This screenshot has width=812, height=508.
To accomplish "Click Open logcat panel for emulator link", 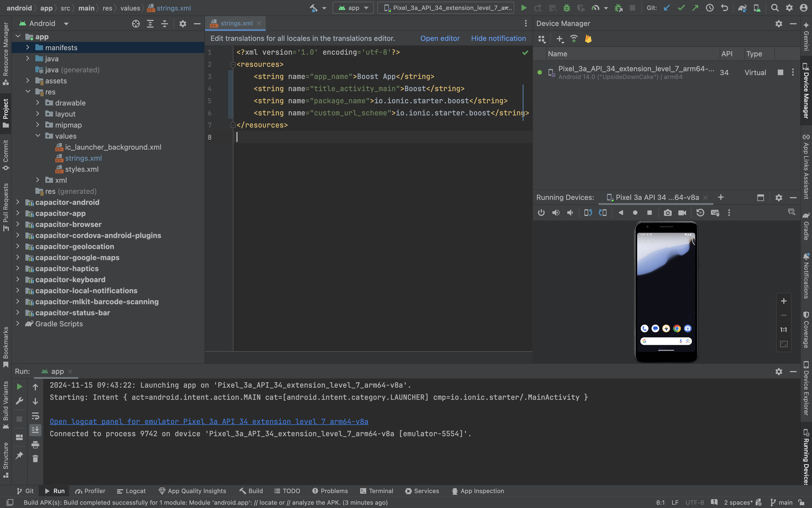I will (x=209, y=421).
